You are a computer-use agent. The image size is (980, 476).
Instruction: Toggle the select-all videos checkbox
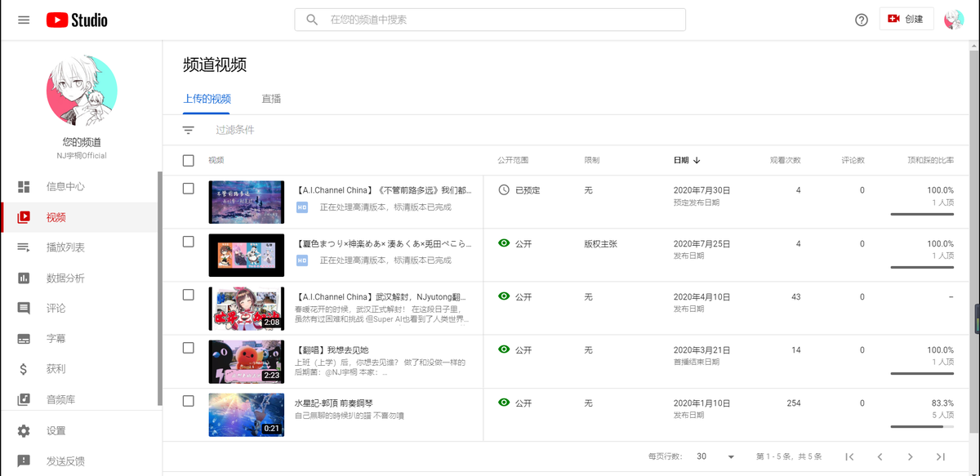click(189, 160)
